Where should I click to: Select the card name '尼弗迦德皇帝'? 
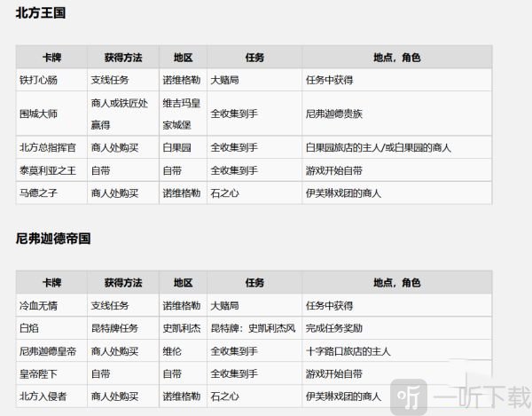[48, 351]
